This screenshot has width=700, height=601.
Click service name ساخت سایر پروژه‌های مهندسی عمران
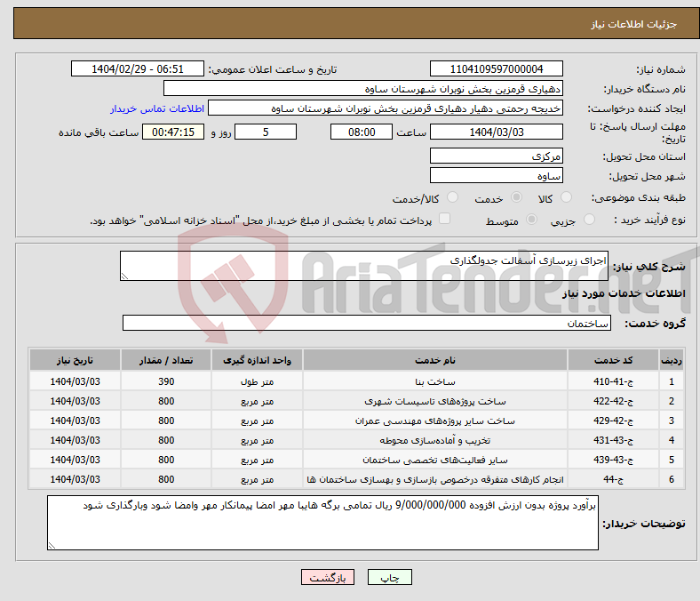click(434, 421)
